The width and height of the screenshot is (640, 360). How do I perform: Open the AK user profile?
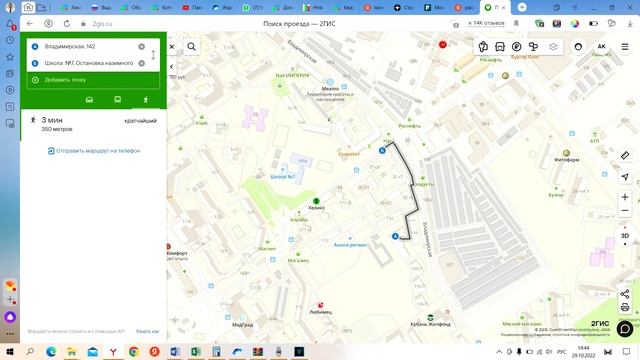click(601, 47)
